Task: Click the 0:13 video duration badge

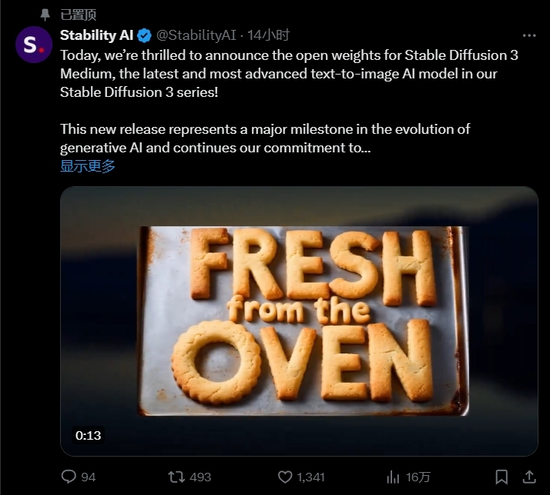Action: click(88, 435)
